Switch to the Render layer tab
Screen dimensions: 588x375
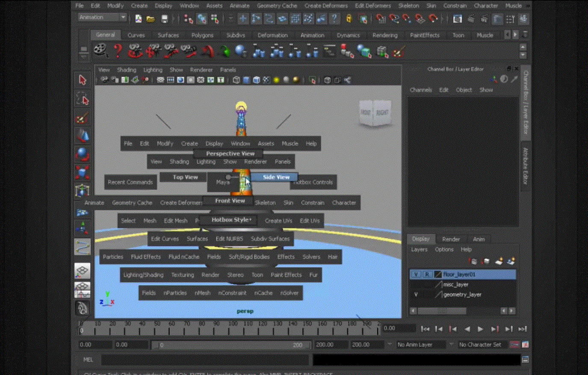[x=451, y=239]
